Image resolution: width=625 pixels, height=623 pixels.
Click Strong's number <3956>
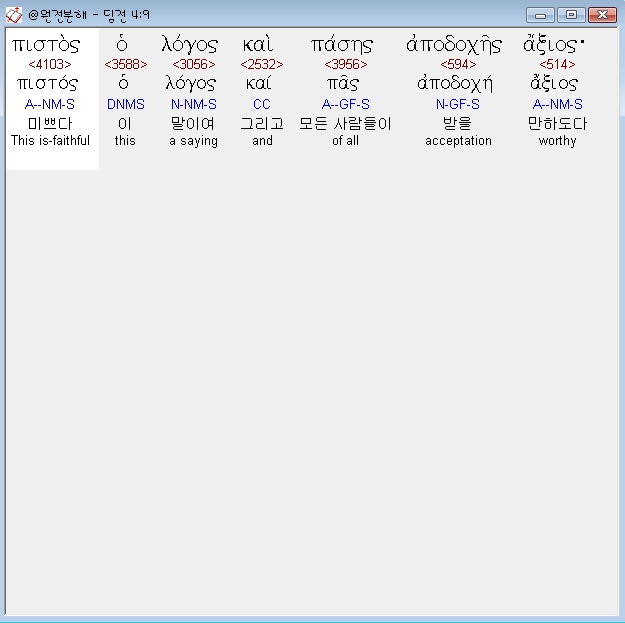pyautogui.click(x=346, y=64)
